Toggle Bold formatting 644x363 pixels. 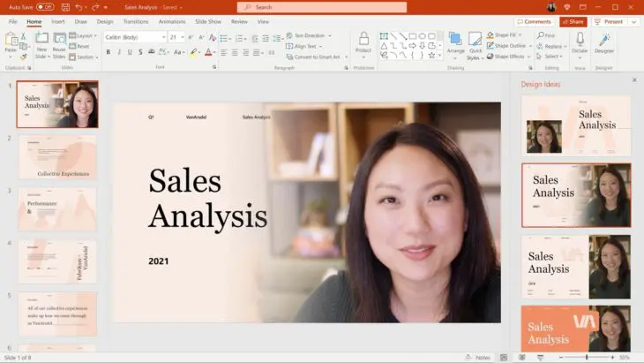[x=109, y=52]
